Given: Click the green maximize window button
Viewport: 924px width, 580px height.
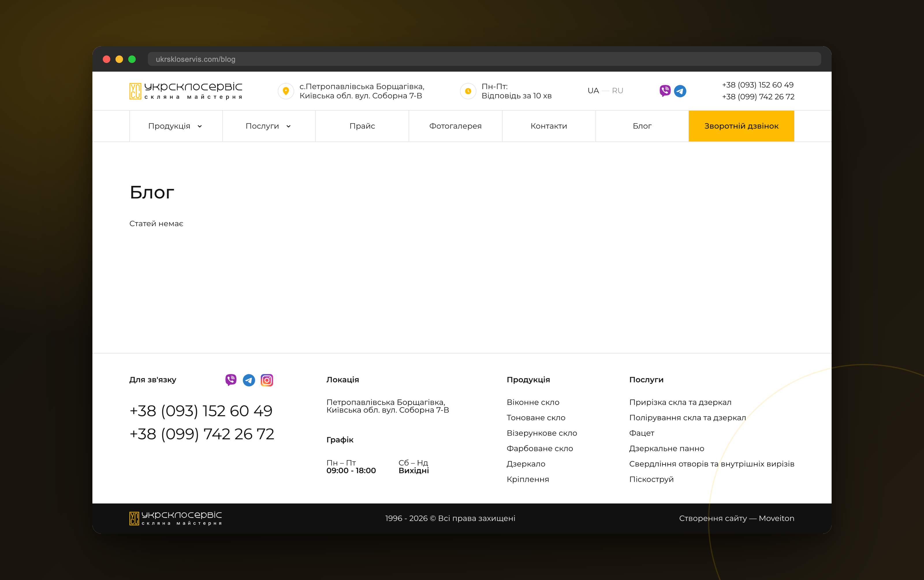Looking at the screenshot, I should coord(132,59).
